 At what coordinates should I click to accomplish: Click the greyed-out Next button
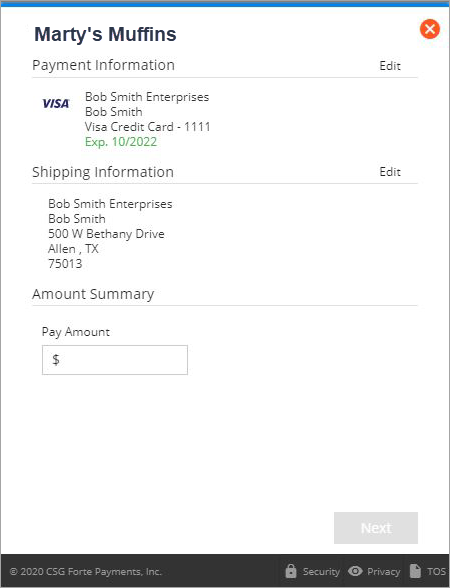pyautogui.click(x=376, y=528)
